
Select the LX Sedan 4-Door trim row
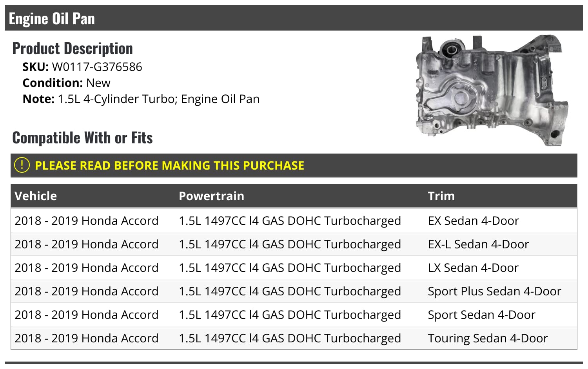473,268
